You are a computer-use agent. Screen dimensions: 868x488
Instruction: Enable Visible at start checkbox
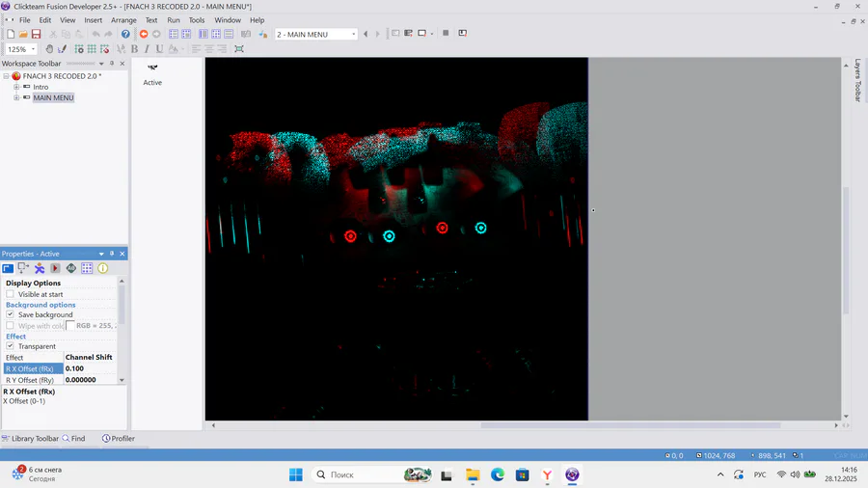pyautogui.click(x=10, y=294)
